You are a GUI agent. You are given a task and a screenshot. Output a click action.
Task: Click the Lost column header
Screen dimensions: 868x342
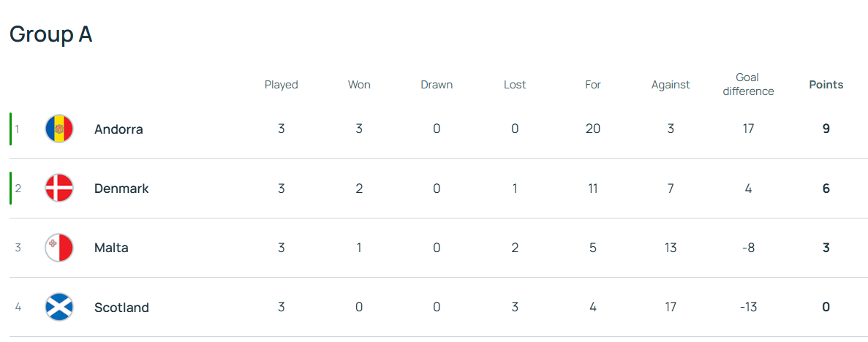point(515,85)
